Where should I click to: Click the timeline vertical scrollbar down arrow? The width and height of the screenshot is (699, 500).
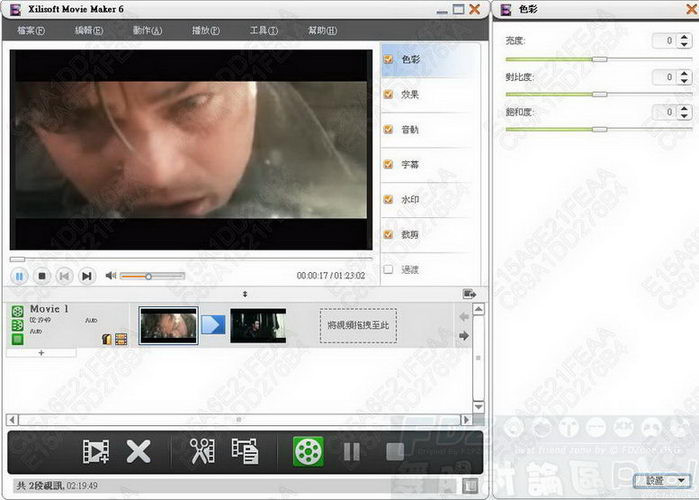(478, 406)
